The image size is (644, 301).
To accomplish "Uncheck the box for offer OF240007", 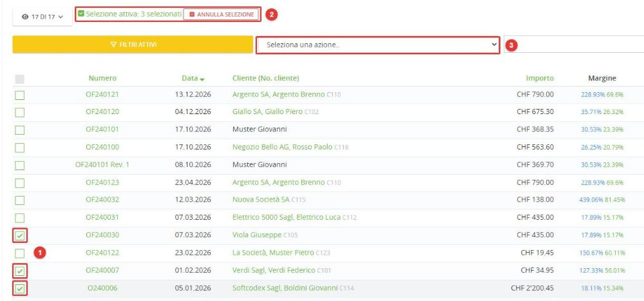I will pyautogui.click(x=19, y=271).
